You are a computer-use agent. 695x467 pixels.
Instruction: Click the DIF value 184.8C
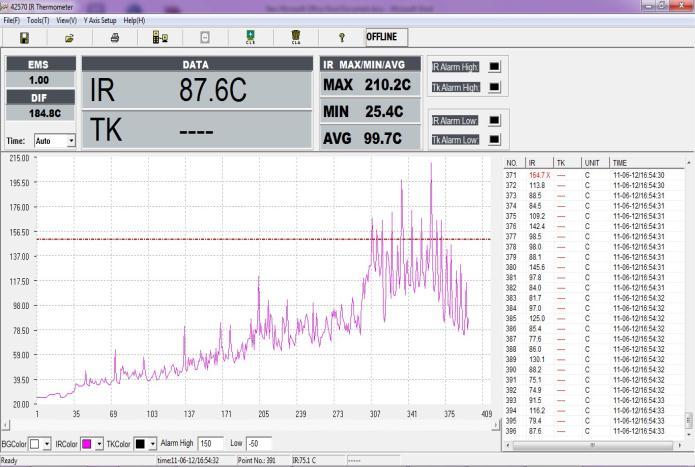(x=45, y=113)
